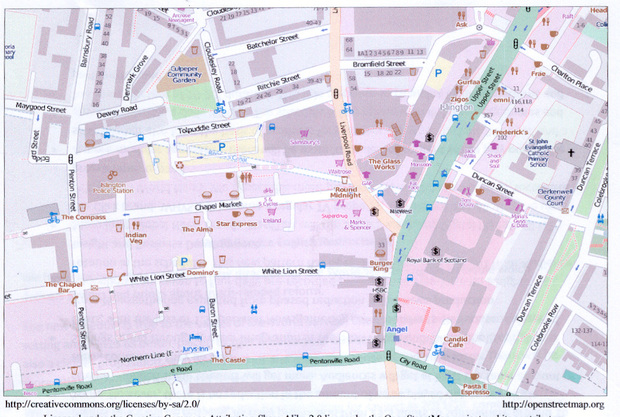Viewport: 620px width, 417px height.
Task: Click the Star Express label
Action: click(x=236, y=224)
